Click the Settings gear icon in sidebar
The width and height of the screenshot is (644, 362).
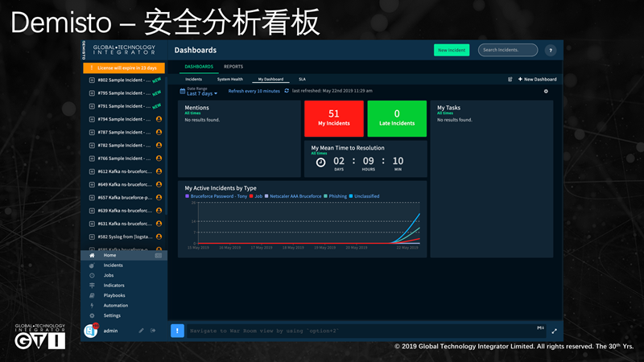(92, 315)
